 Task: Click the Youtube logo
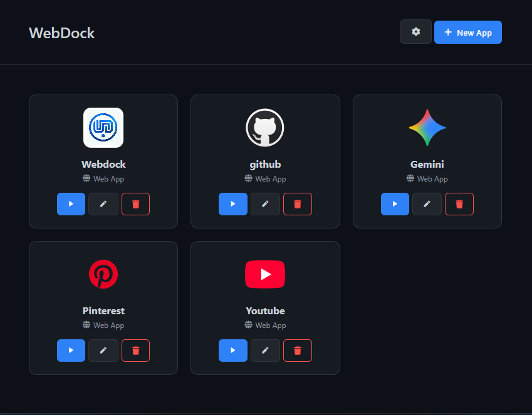[x=265, y=274]
